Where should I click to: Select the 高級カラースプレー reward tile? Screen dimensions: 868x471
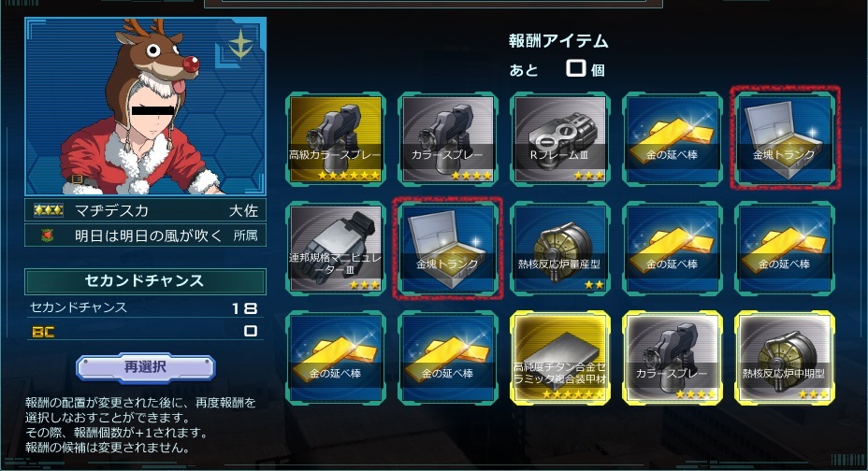click(x=336, y=139)
